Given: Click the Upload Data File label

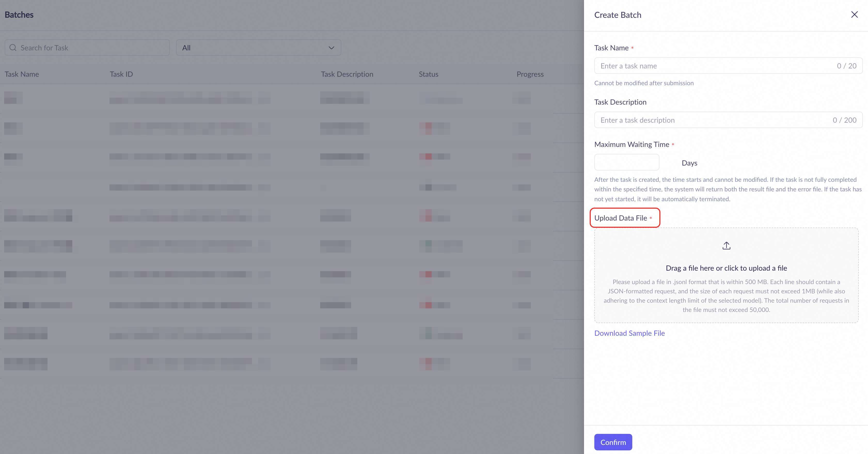Looking at the screenshot, I should tap(620, 218).
